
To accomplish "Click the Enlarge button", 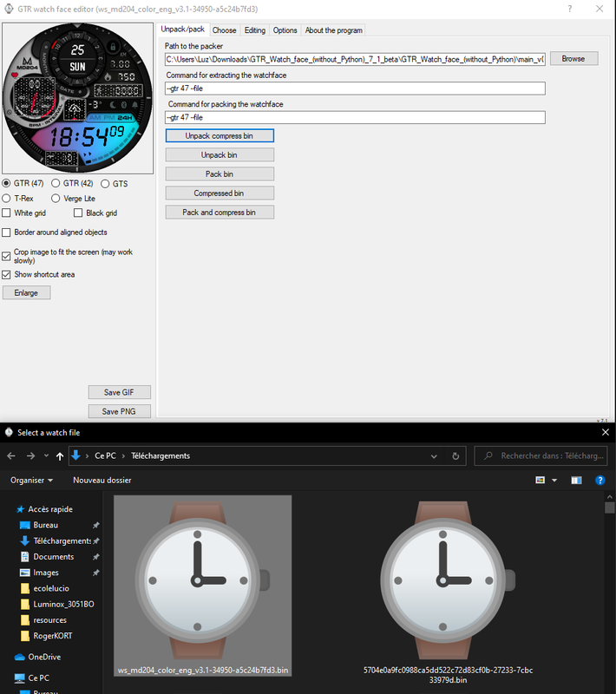I will click(x=27, y=292).
